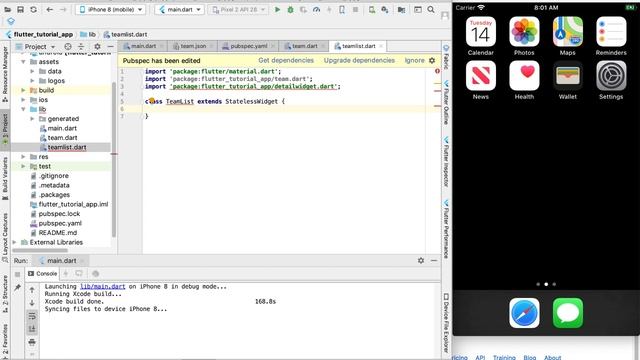Toggle scroll to end in console

pyautogui.click(x=32, y=329)
